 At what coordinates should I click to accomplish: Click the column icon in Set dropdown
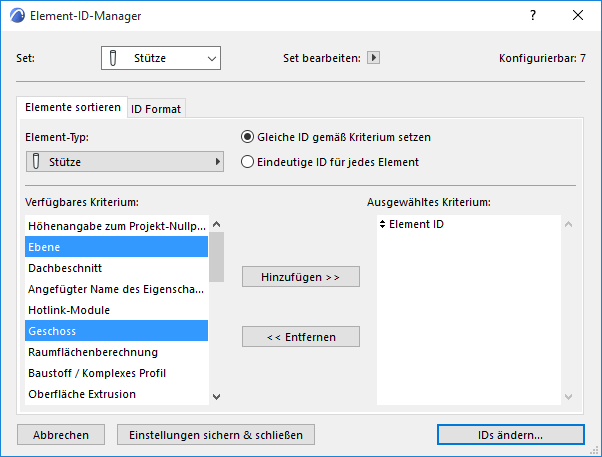pos(115,58)
